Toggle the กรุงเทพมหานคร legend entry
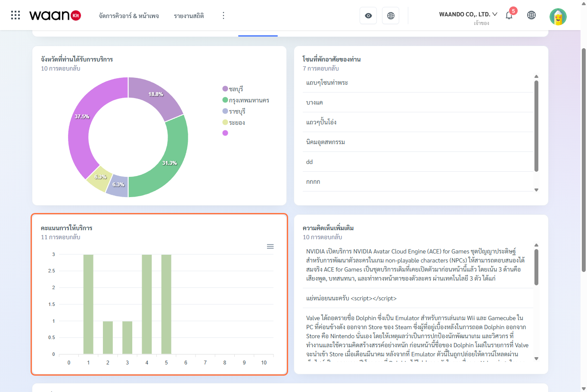The height and width of the screenshot is (392, 587). pos(245,100)
